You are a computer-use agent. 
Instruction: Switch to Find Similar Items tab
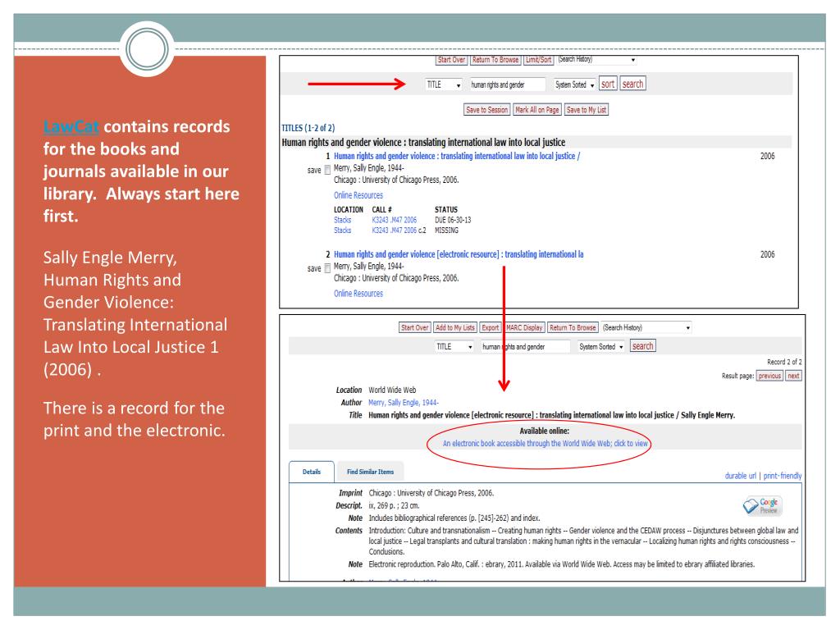[x=370, y=472]
